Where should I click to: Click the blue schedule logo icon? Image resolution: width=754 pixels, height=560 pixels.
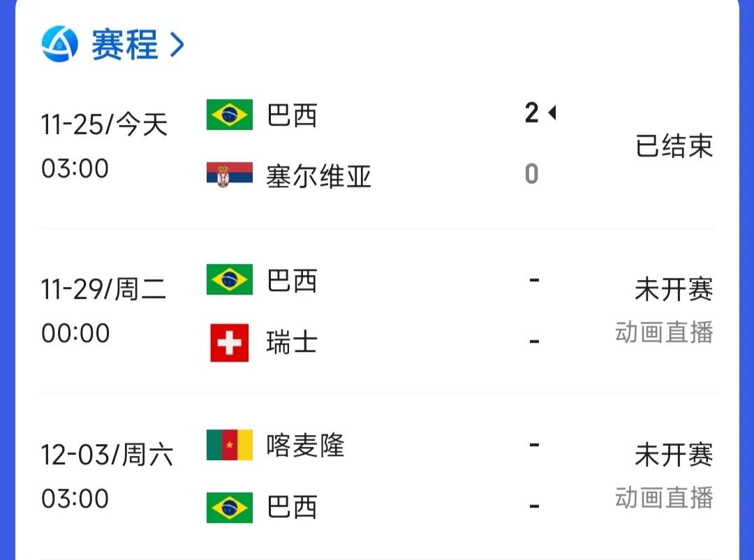[x=59, y=44]
